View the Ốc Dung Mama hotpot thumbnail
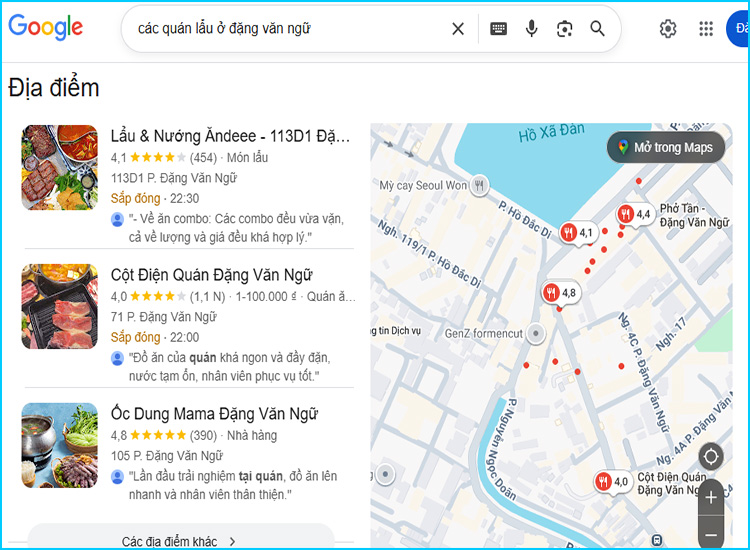This screenshot has height=550, width=750. 59,445
